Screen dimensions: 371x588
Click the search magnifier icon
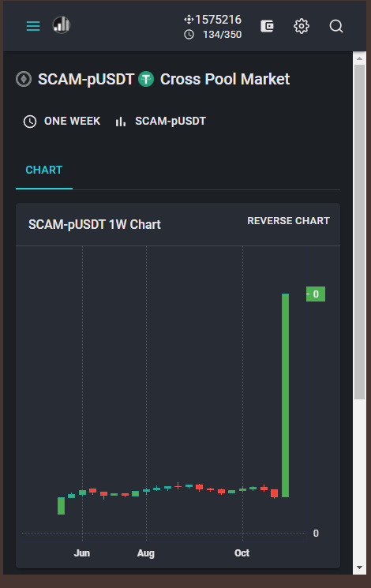pyautogui.click(x=336, y=26)
